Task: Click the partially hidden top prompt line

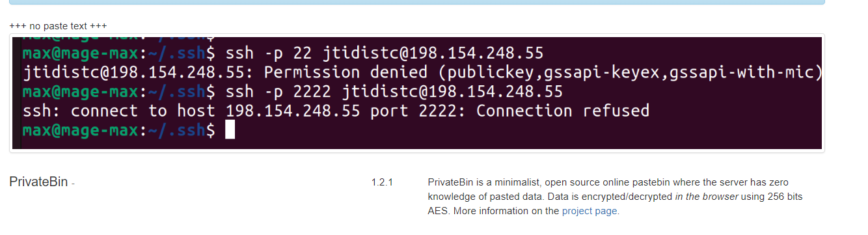Action: (x=118, y=39)
